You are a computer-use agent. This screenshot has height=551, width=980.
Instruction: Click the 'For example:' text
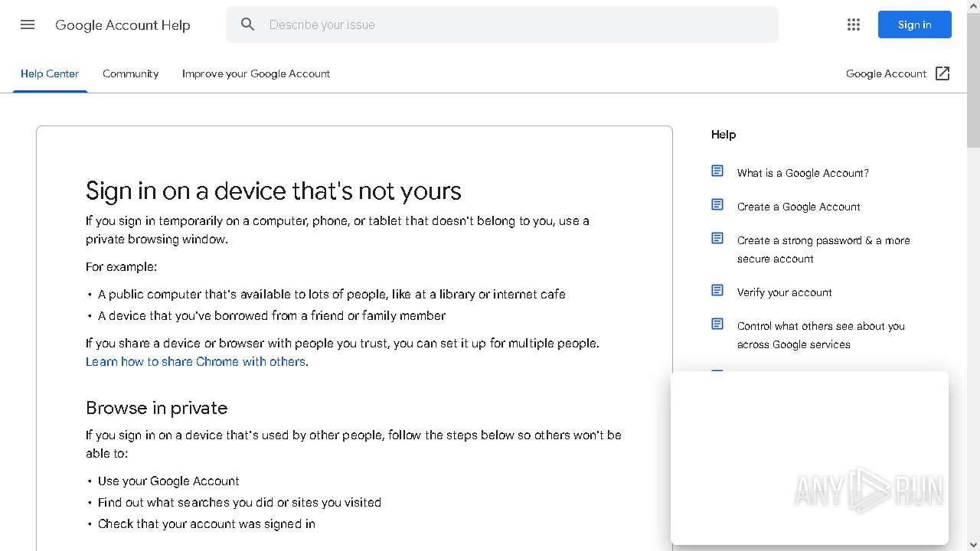click(121, 266)
